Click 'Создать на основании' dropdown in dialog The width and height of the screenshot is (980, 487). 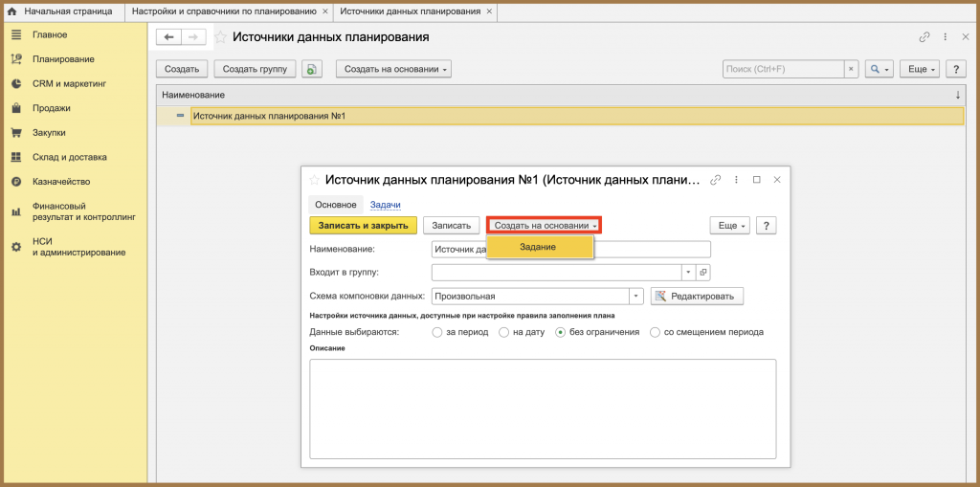544,225
